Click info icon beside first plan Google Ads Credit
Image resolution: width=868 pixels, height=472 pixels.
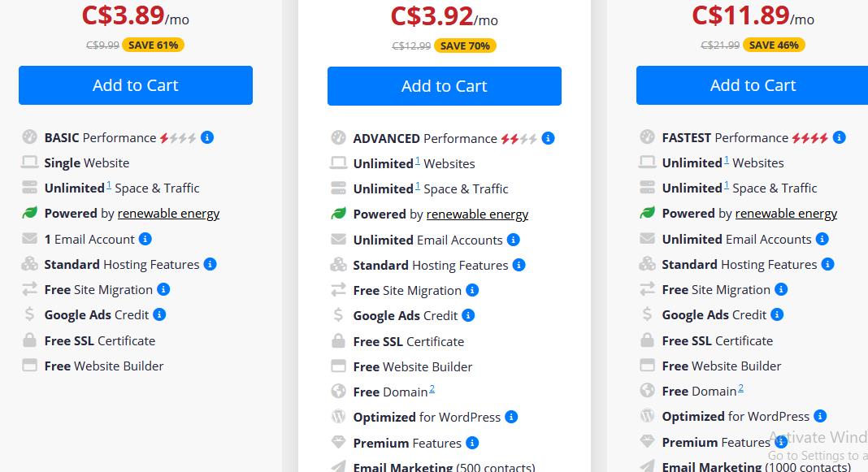pyautogui.click(x=159, y=314)
